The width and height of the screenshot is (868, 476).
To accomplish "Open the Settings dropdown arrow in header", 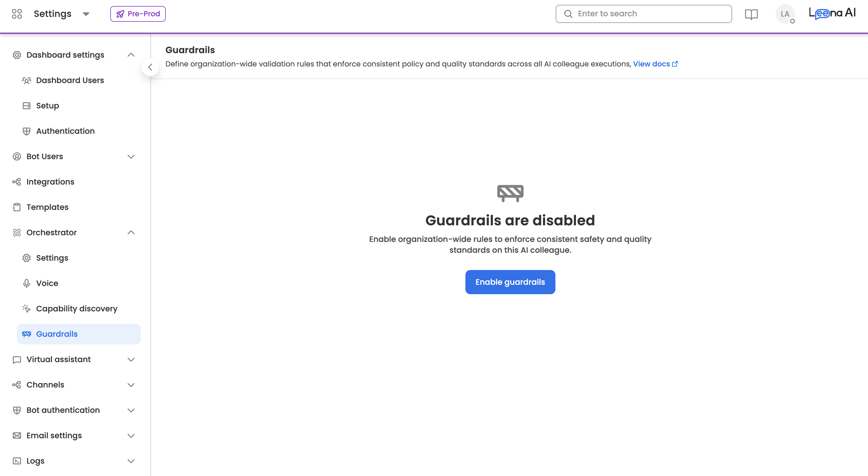I will click(86, 14).
